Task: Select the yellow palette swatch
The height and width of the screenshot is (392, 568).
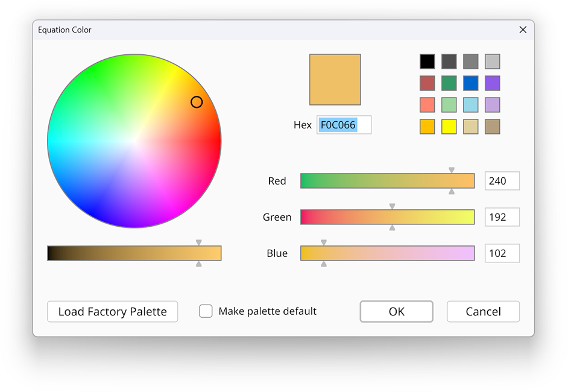Action: point(449,126)
